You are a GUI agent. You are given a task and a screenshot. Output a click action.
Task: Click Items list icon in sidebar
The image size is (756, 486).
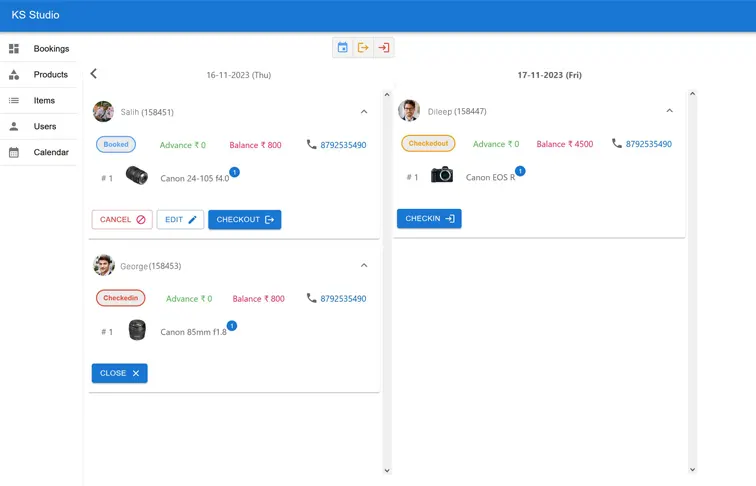(x=14, y=100)
